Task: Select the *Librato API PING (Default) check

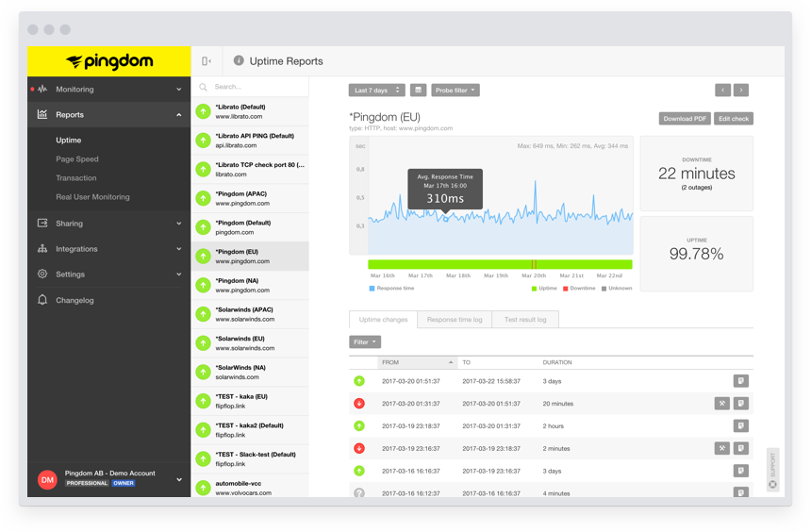Action: point(250,141)
